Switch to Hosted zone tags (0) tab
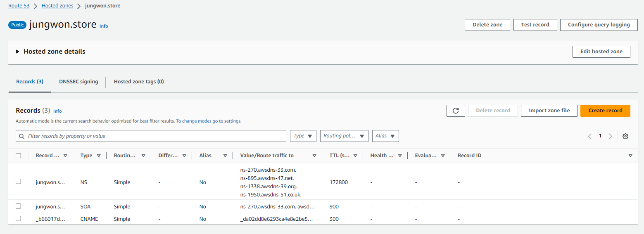The image size is (644, 234). coord(139,82)
